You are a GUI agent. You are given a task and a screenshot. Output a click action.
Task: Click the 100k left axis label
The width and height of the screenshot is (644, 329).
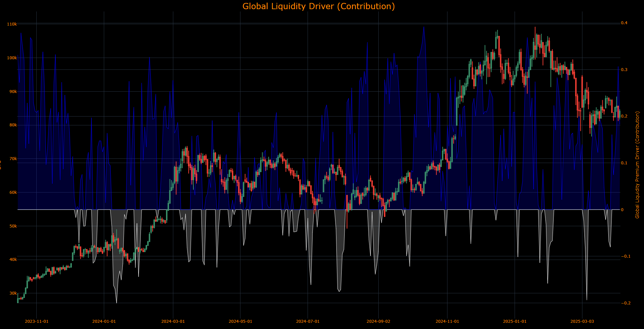[x=12, y=58]
